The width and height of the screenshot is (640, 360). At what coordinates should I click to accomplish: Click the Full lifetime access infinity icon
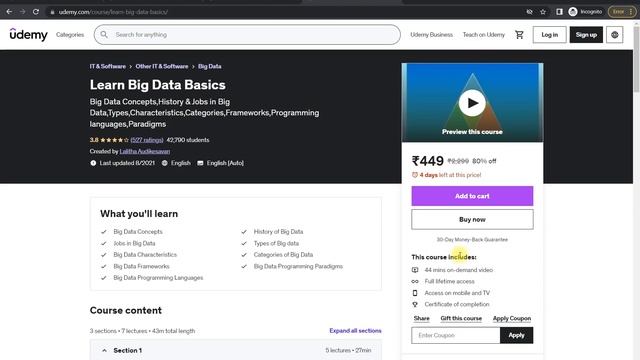point(415,281)
